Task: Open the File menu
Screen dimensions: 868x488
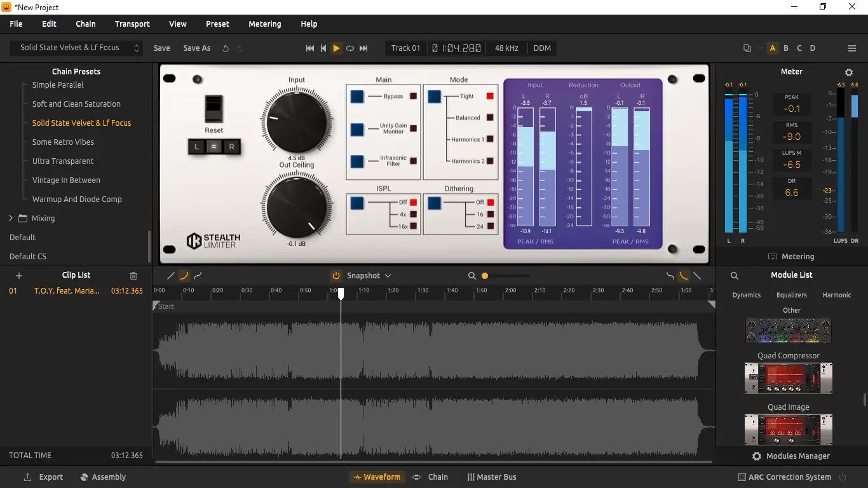Action: pos(16,24)
